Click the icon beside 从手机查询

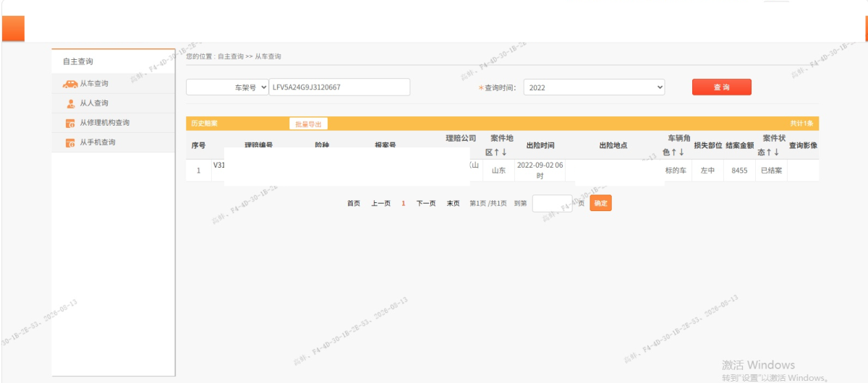[70, 142]
